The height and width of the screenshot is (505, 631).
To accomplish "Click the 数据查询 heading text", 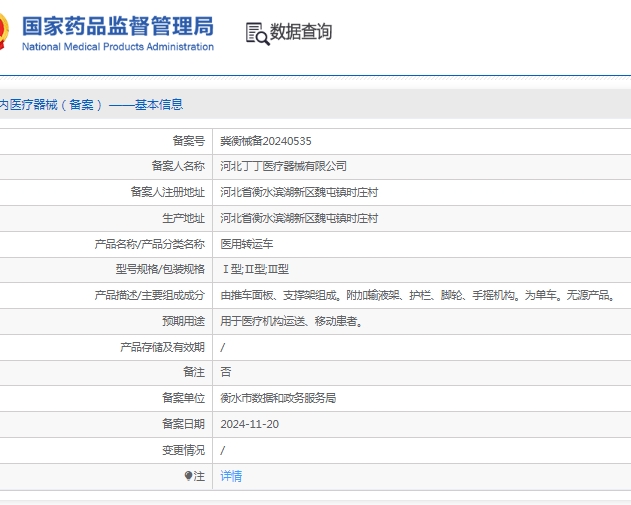I will 301,31.
